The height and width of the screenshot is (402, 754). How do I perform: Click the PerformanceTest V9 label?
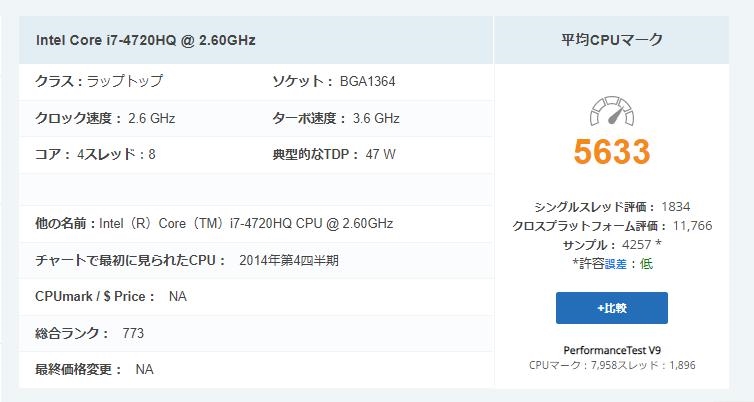(x=612, y=350)
